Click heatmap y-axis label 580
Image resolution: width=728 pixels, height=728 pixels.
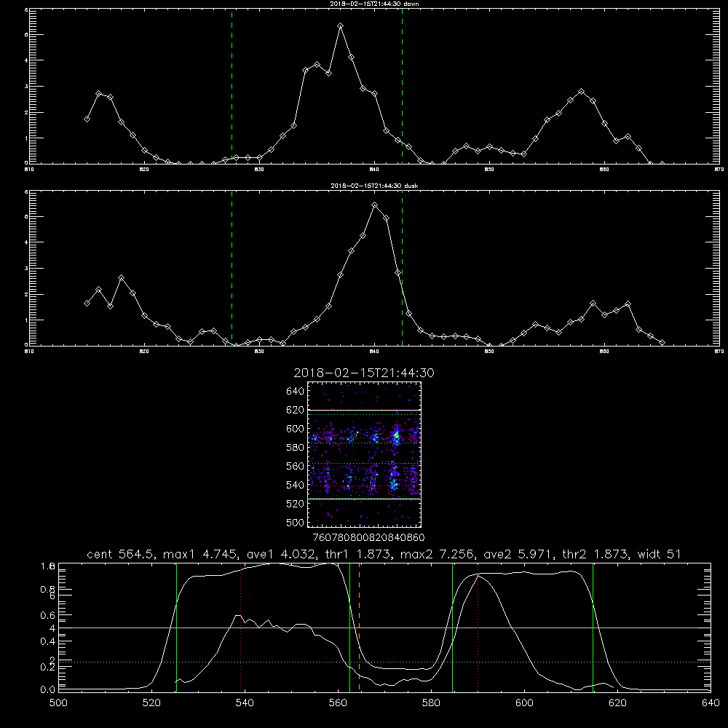point(296,448)
